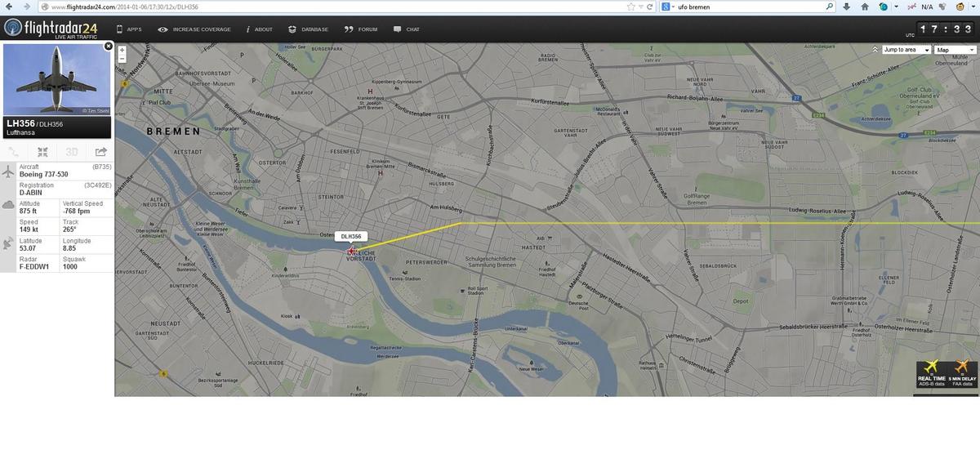Open the Database menu item

(x=309, y=29)
